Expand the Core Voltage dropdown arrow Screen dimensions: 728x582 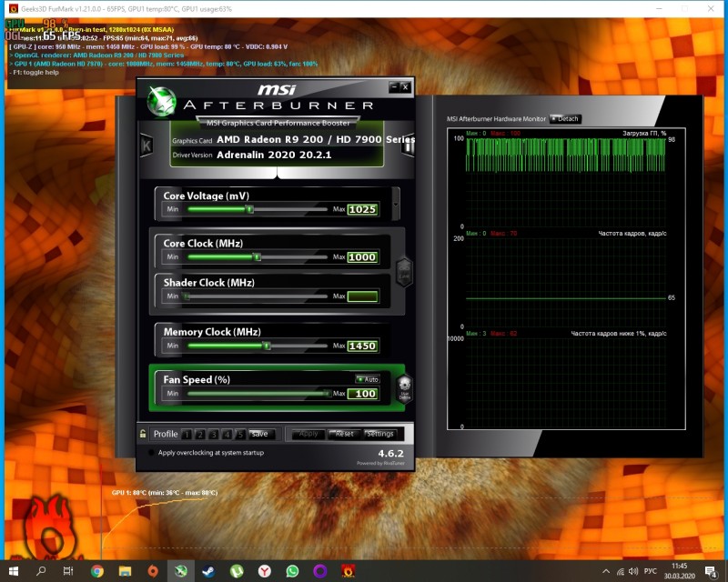pyautogui.click(x=396, y=205)
